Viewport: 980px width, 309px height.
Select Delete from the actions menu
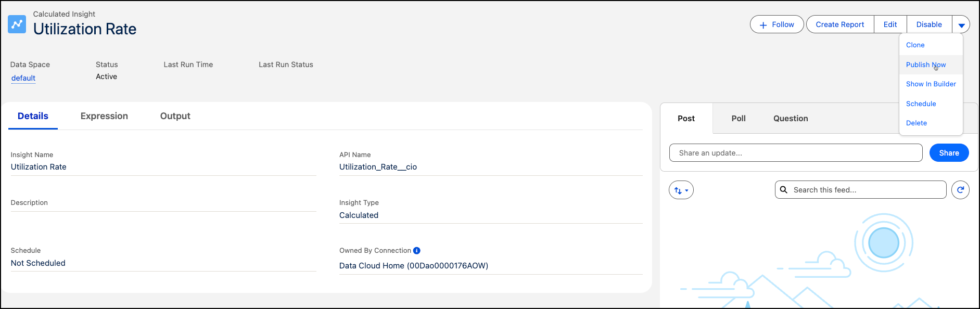point(916,123)
